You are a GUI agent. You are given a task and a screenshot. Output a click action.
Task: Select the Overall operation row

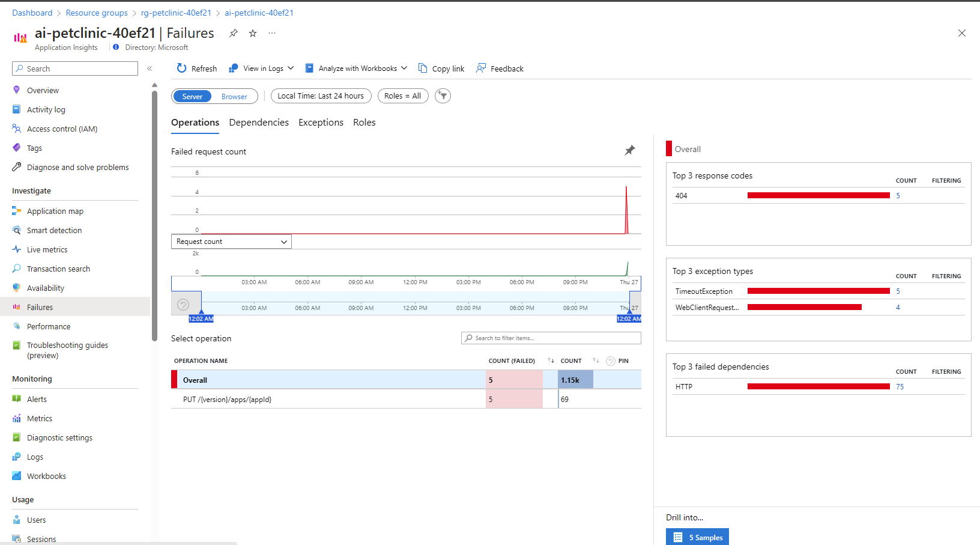(406, 380)
